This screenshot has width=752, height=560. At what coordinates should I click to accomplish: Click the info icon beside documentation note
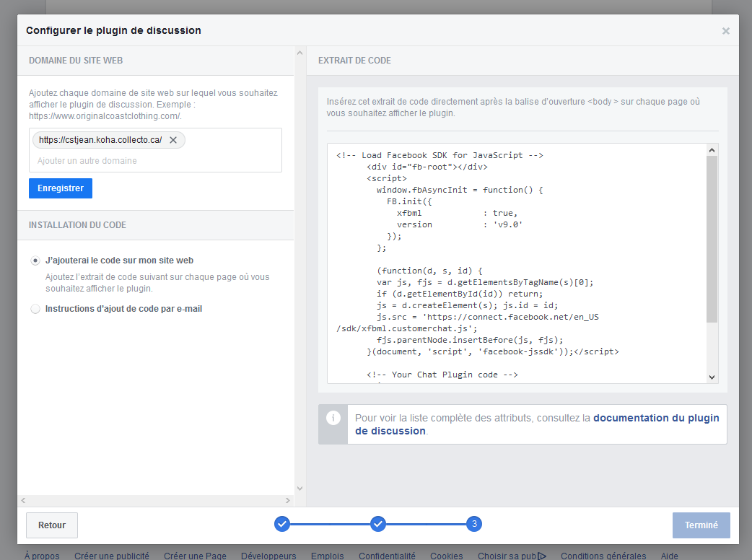[x=333, y=418]
